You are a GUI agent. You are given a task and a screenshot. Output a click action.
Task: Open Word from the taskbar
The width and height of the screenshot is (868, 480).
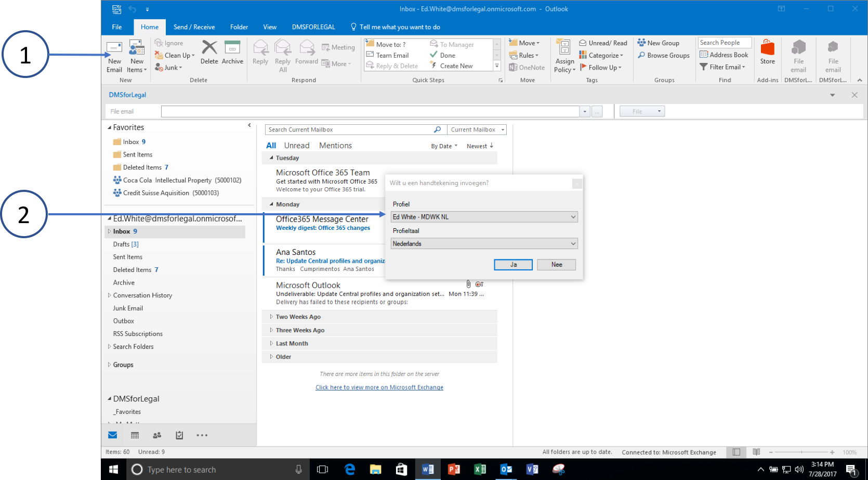click(x=428, y=470)
